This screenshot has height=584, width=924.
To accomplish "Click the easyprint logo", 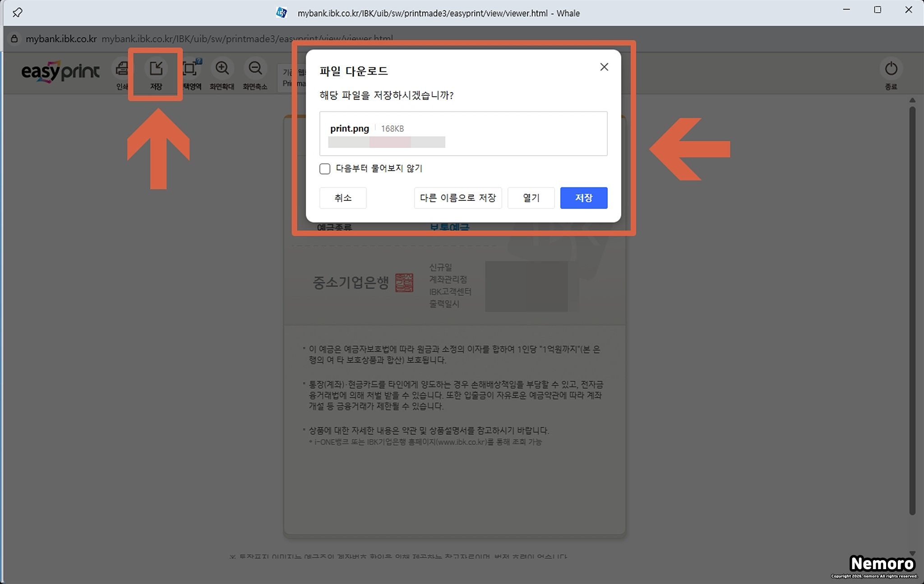I will [x=60, y=72].
